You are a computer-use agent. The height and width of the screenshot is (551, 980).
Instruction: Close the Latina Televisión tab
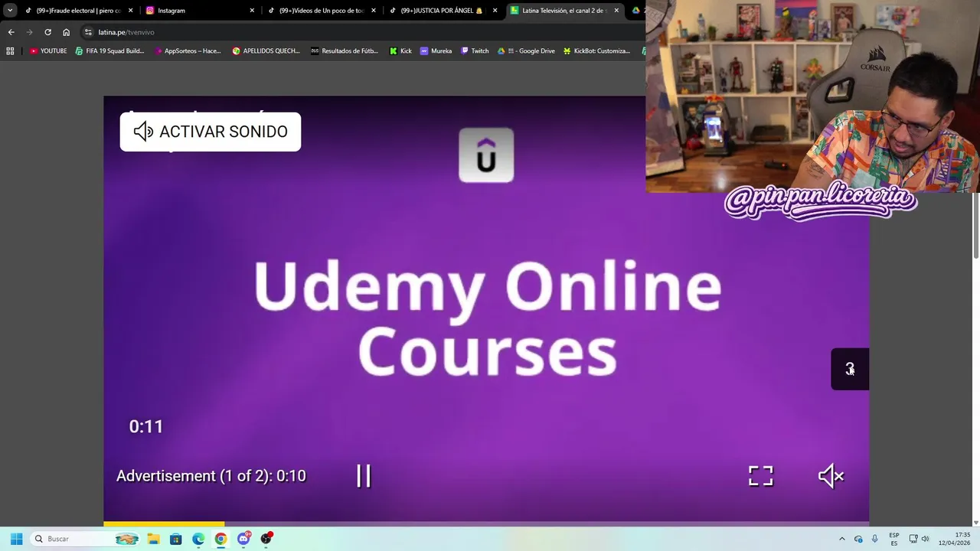[x=616, y=11]
